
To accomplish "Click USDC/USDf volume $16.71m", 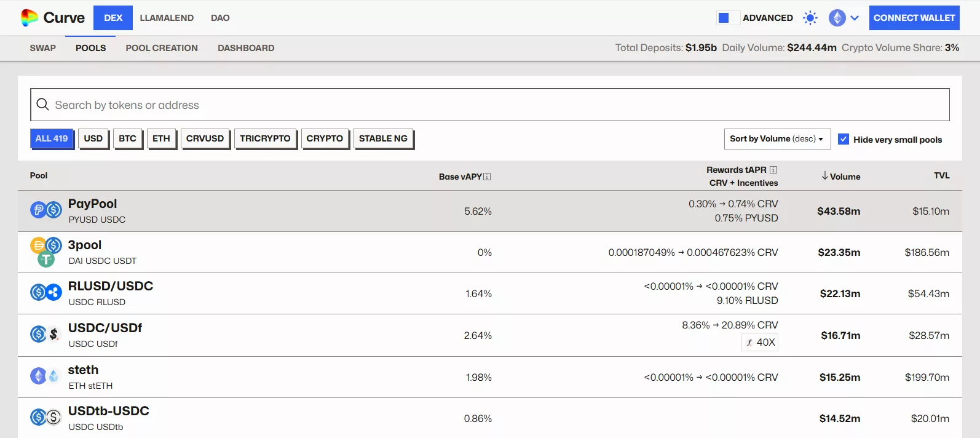I will 840,335.
